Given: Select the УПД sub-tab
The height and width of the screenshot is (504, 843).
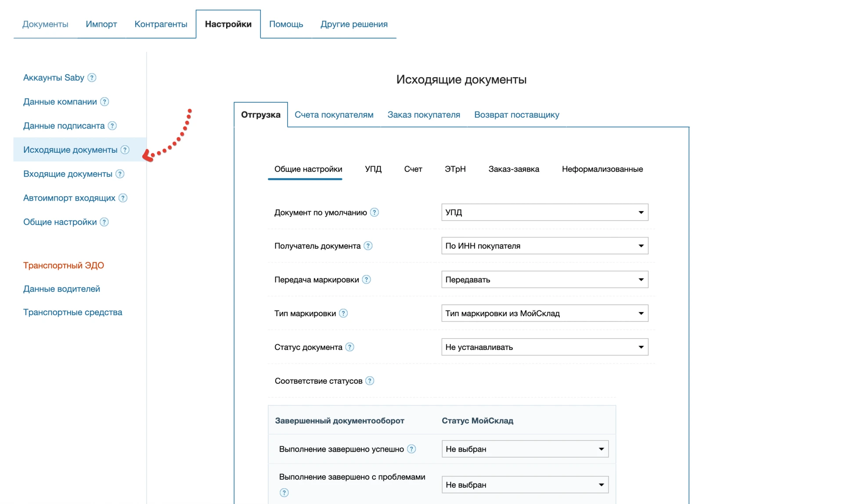Looking at the screenshot, I should point(373,169).
